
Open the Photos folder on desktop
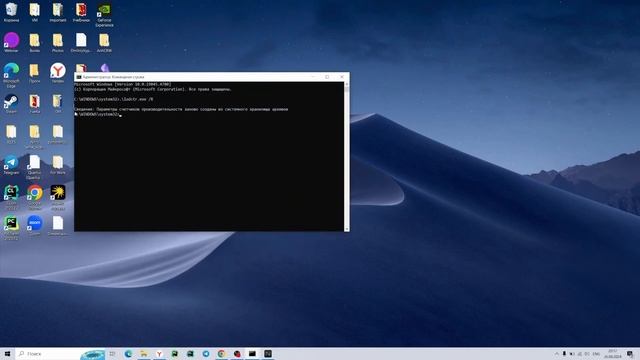coord(58,42)
